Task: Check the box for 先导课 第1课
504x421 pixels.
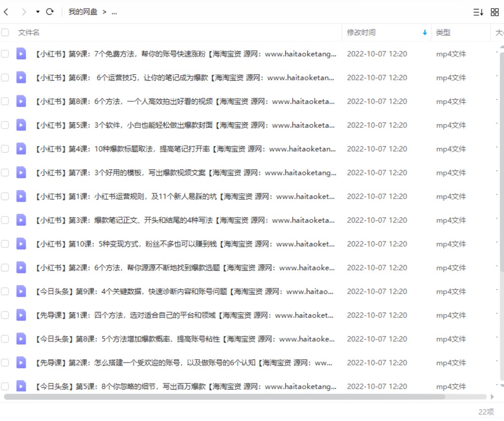Action: [x=5, y=315]
